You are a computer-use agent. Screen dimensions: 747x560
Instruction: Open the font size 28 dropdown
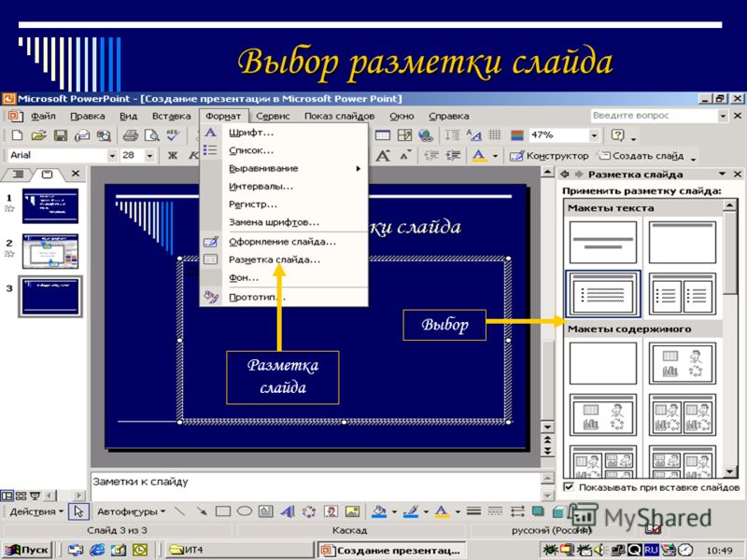pos(150,156)
